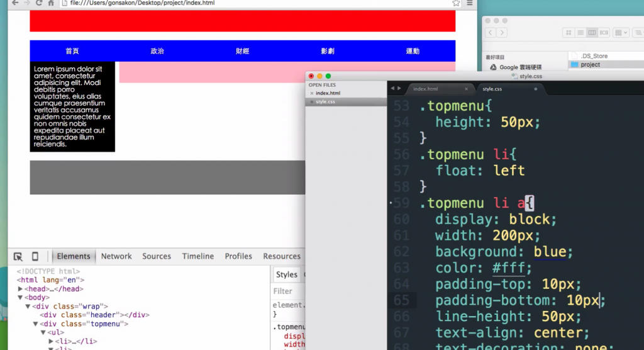This screenshot has width=644, height=350.
Task: Collapse the div class topmenu node
Action: click(x=36, y=324)
